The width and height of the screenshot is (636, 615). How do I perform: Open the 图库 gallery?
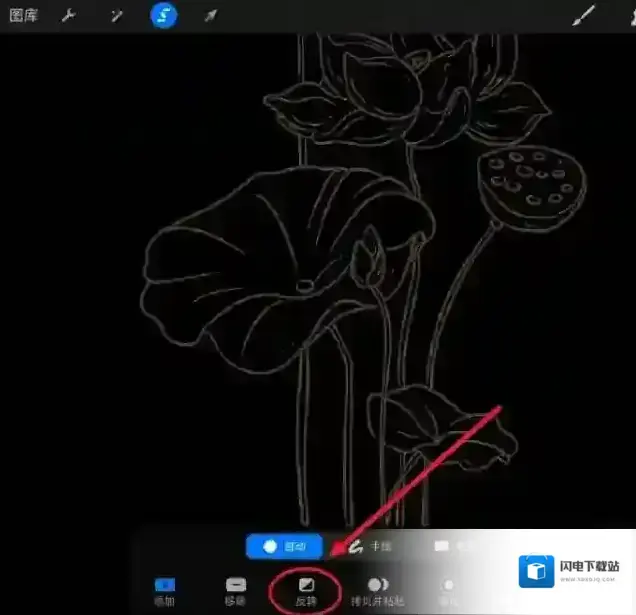click(x=24, y=16)
